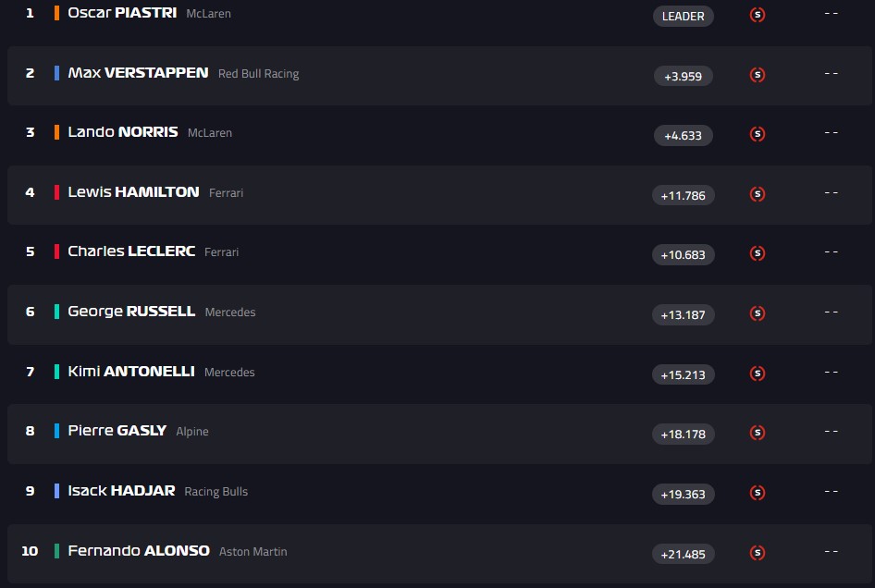Click the +3.959 gap badge
875x588 pixels.
683,76
